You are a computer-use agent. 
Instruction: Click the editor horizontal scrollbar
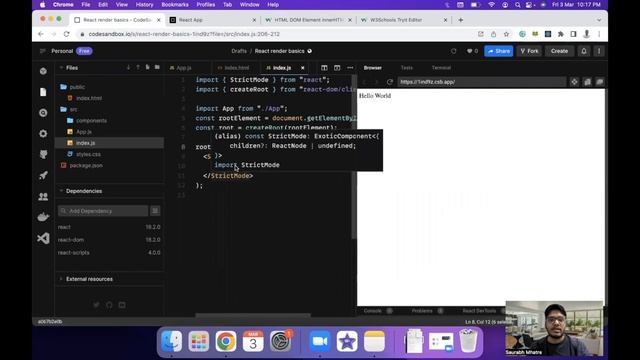(x=253, y=315)
